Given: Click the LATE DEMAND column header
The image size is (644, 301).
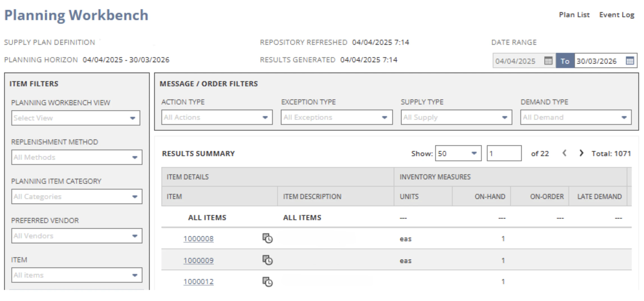Looking at the screenshot, I should [598, 197].
